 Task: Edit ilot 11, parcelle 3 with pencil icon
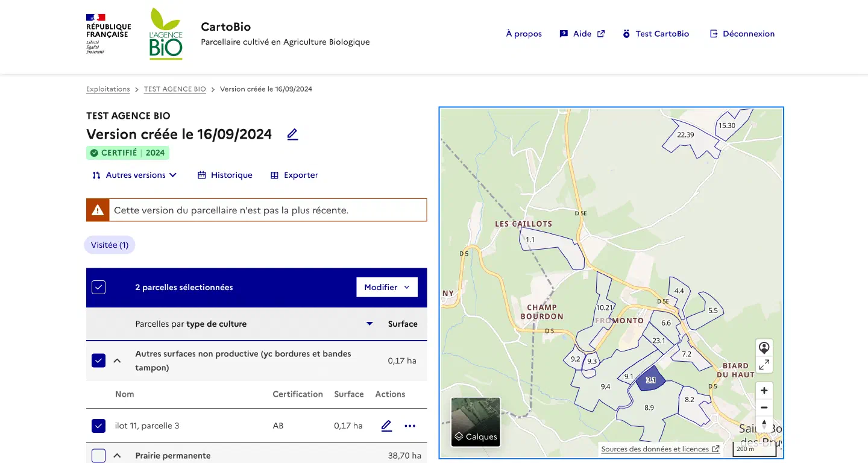[386, 426]
